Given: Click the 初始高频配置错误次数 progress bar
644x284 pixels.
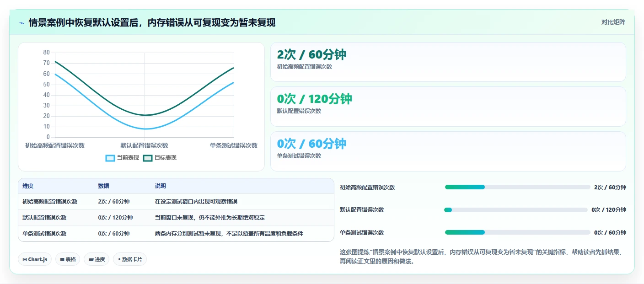Looking at the screenshot, I should point(517,187).
